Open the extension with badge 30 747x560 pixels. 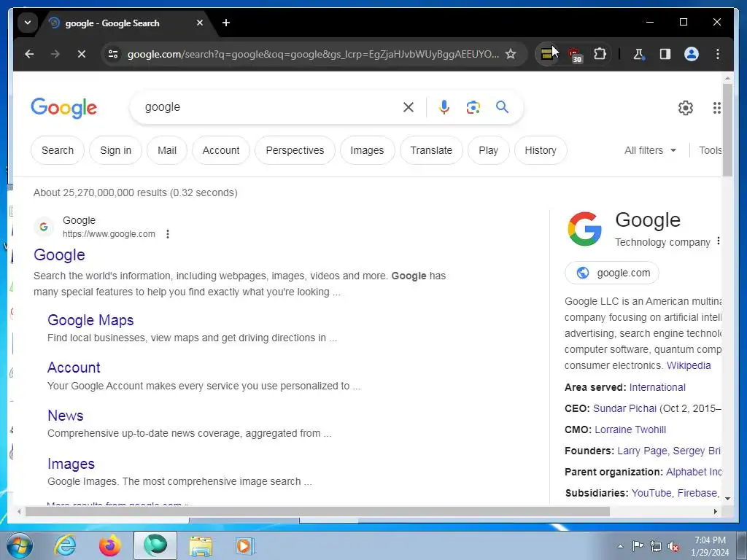pos(575,55)
